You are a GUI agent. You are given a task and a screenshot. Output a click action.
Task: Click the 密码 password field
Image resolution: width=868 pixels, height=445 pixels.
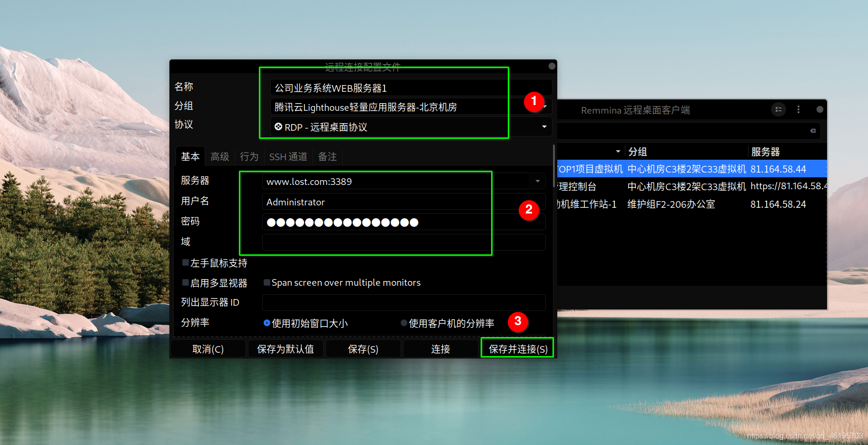point(404,222)
